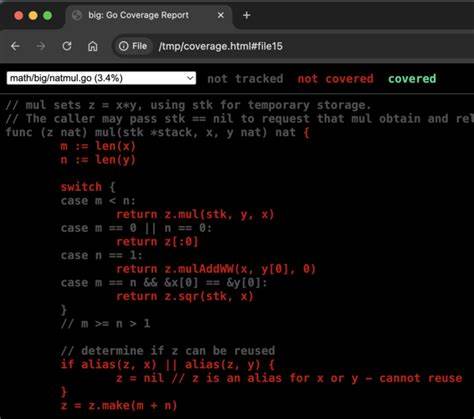The width and height of the screenshot is (474, 419).
Task: Close the Go Coverage Report tab
Action: point(220,15)
